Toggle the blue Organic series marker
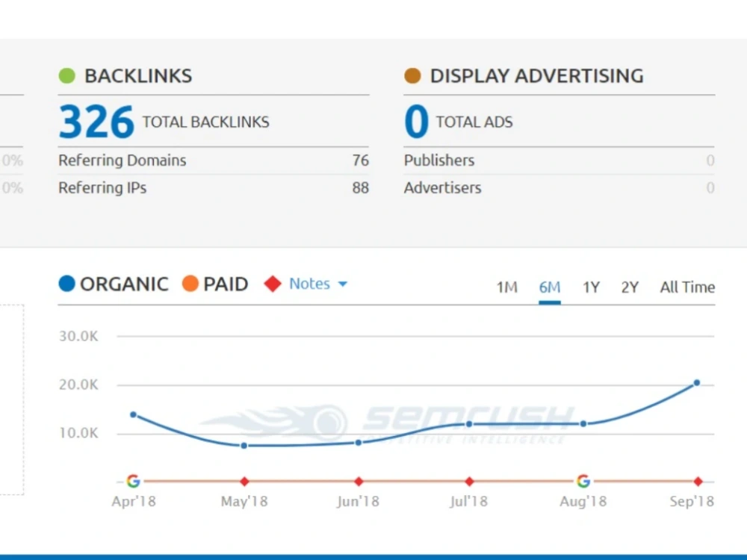The image size is (747, 560). click(x=66, y=283)
